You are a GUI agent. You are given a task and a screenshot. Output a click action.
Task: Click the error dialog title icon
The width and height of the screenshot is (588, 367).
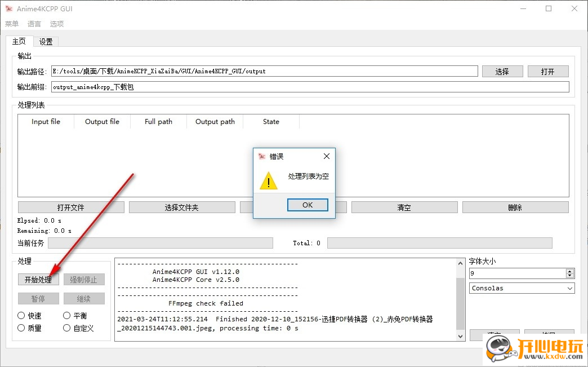point(262,157)
